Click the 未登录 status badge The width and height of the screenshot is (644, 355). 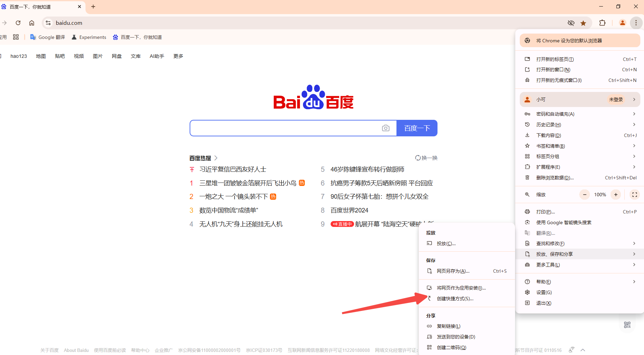point(616,100)
